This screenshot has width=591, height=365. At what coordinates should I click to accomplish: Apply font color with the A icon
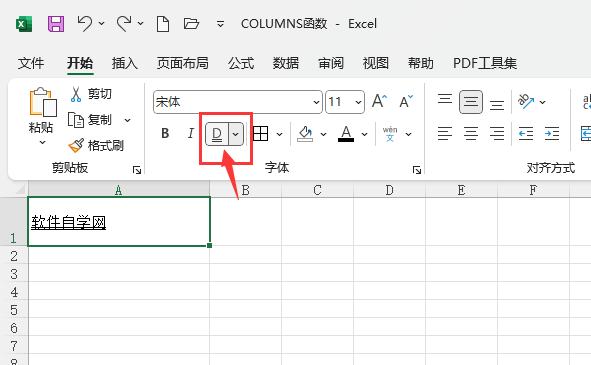click(x=346, y=134)
